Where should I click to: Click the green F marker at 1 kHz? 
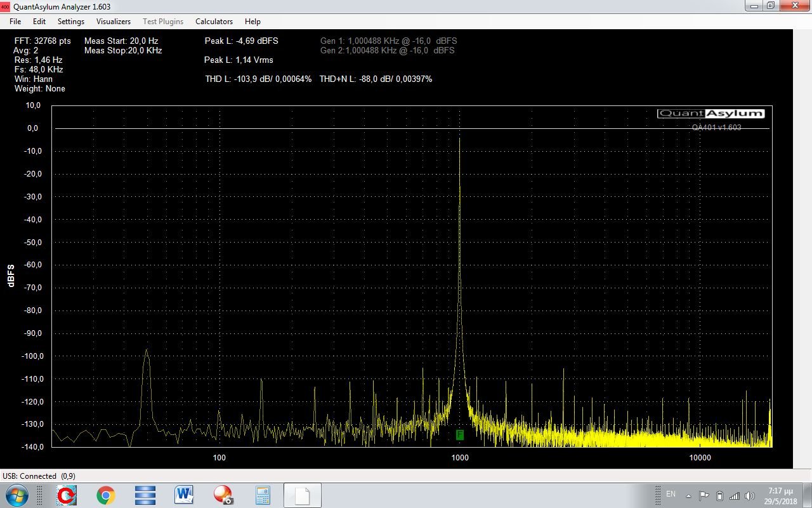460,435
